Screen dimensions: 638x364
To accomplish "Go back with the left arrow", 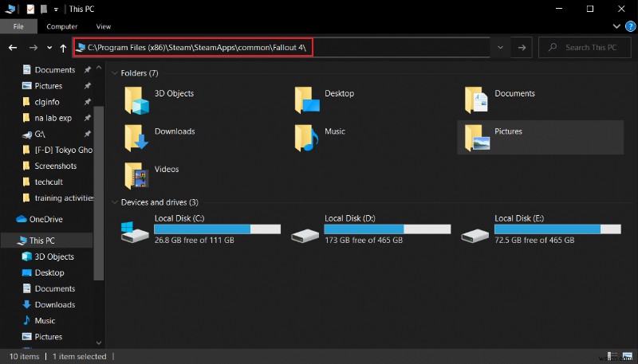I will [x=13, y=48].
